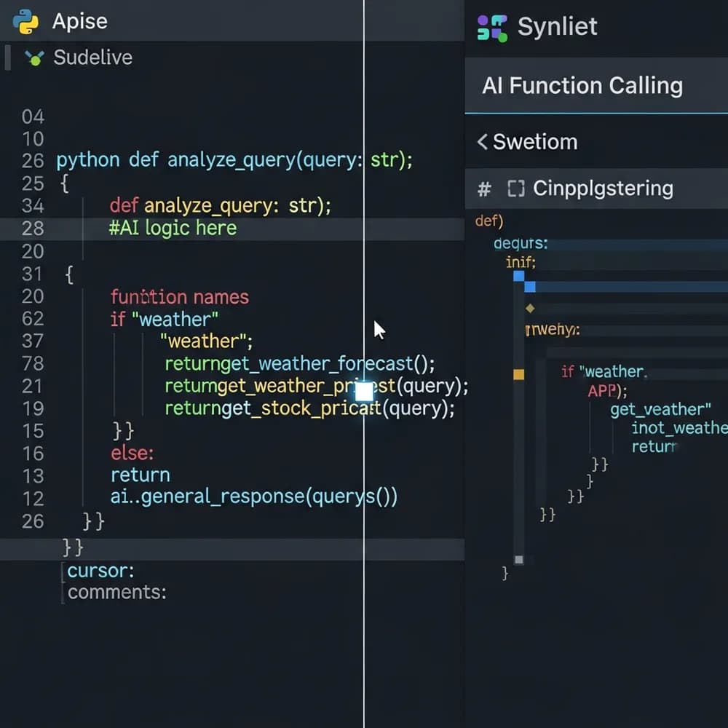Click the Synliet app logo icon

[x=492, y=28]
